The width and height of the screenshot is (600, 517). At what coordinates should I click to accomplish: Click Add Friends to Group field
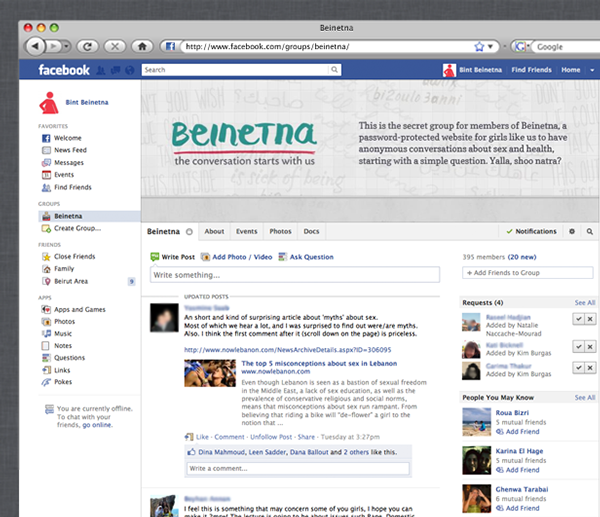[527, 272]
